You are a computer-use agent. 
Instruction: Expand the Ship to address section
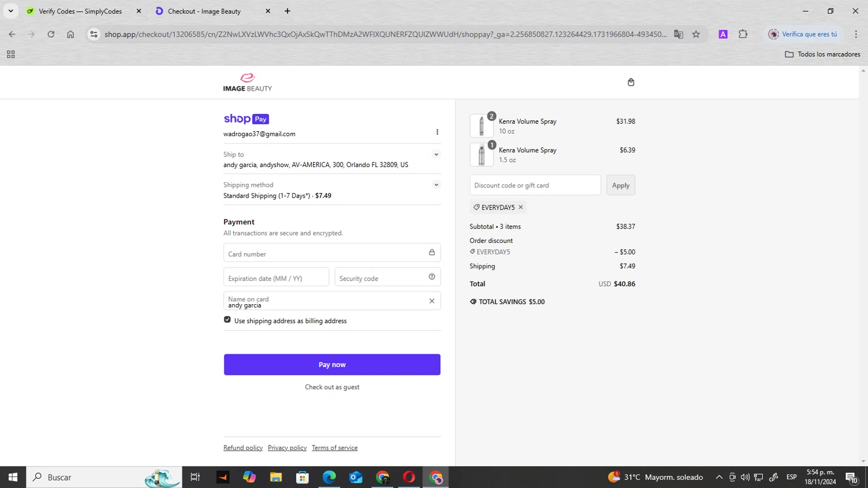click(x=436, y=154)
